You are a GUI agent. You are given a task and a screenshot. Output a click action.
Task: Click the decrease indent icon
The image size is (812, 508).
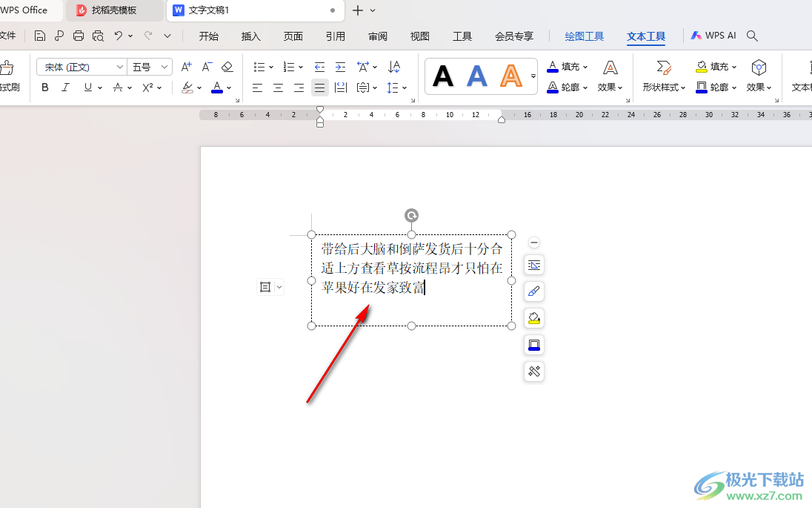coord(319,67)
